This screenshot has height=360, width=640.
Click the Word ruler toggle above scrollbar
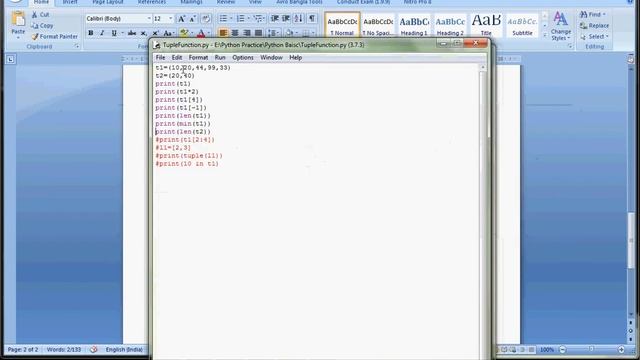(x=631, y=60)
